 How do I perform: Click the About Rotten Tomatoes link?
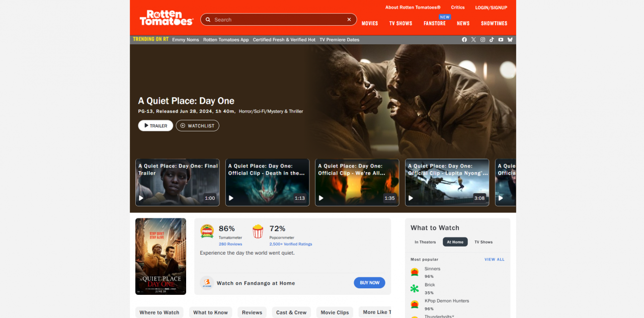pos(413,8)
